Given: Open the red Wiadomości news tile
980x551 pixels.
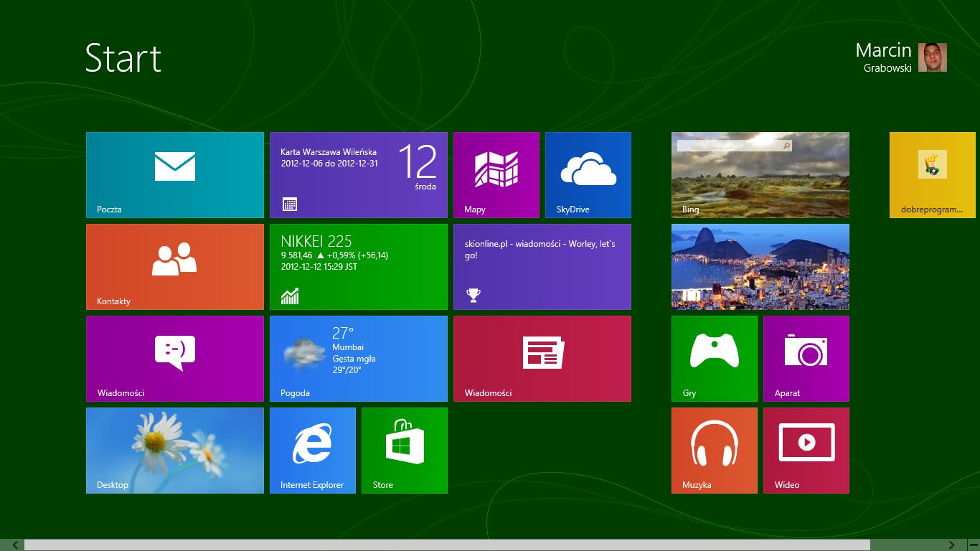Looking at the screenshot, I should (x=542, y=359).
